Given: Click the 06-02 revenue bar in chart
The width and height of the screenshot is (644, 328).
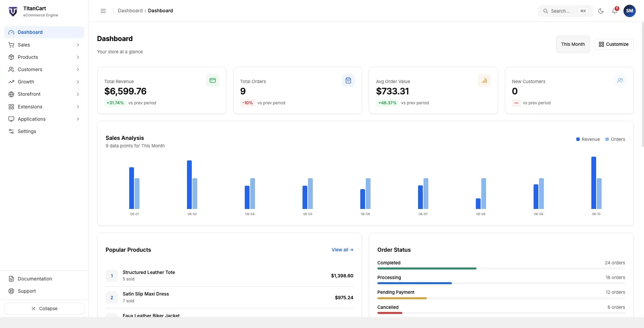Looking at the screenshot, I should click(x=189, y=185).
